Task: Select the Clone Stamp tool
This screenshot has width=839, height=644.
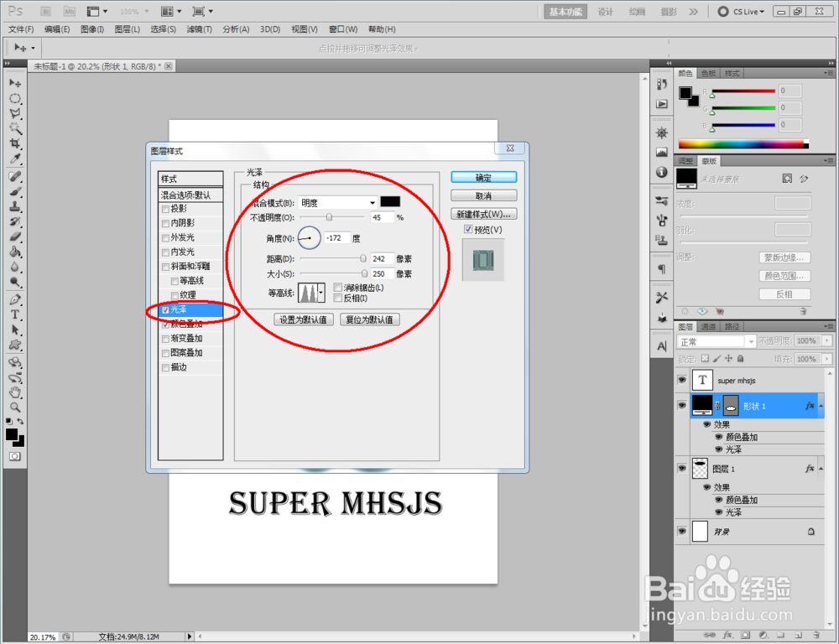Action: pyautogui.click(x=15, y=206)
